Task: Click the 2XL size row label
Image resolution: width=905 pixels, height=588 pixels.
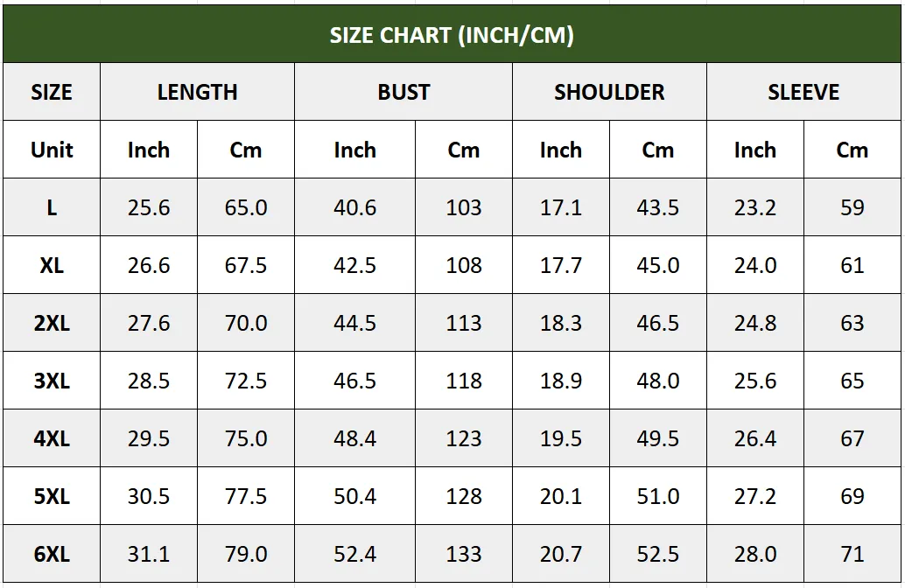Action: 52,323
